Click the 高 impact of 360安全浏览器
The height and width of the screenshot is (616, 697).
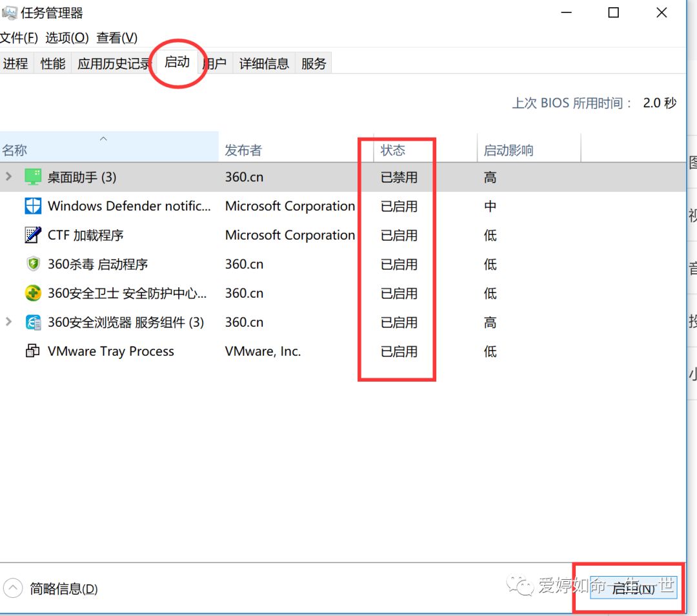point(490,322)
